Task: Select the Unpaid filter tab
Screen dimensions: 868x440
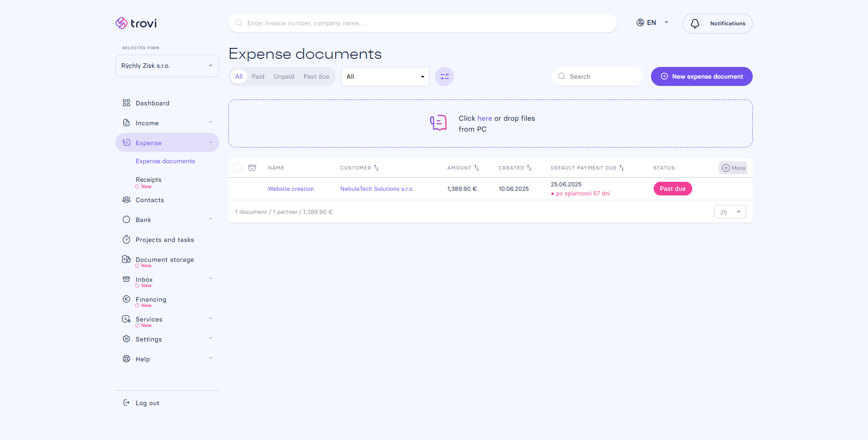Action: click(x=284, y=76)
